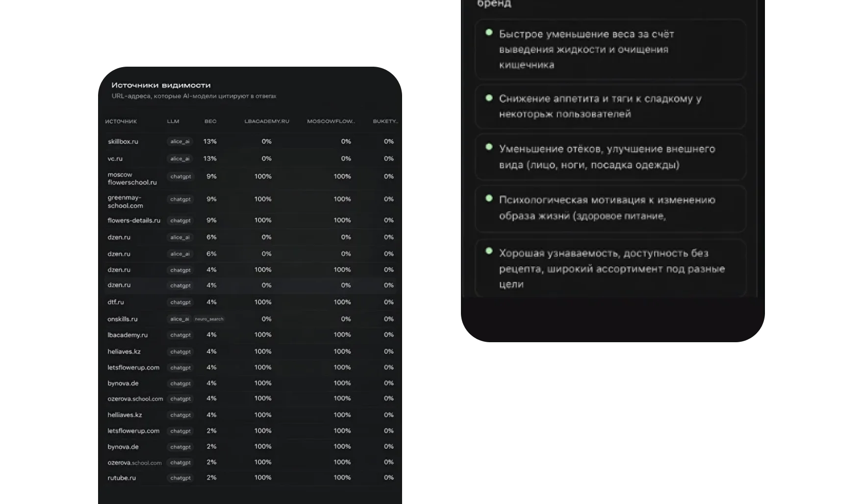The image size is (863, 504).
Task: Click the onskills.ru source name
Action: click(122, 319)
